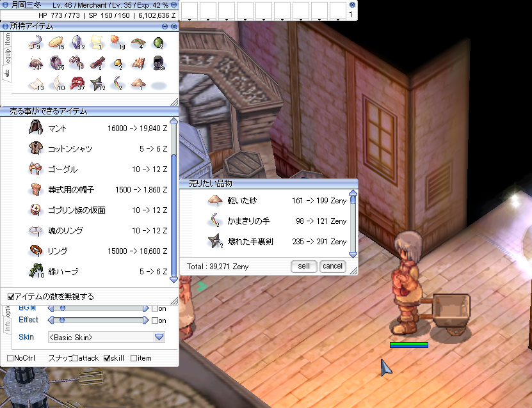Select the broken purple pot item (35)
This screenshot has width=532, height=408.
[x=56, y=63]
